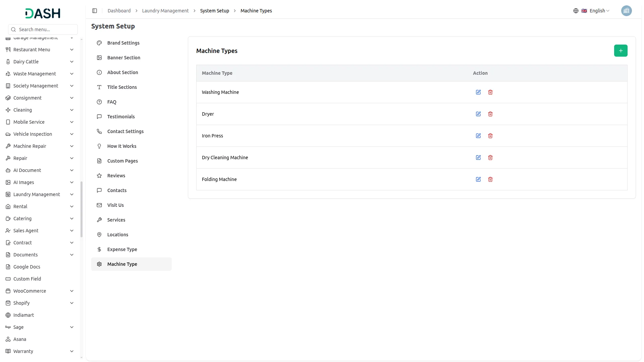Image resolution: width=644 pixels, height=362 pixels.
Task: Go to Laundry Management breadcrumb
Action: point(165,11)
